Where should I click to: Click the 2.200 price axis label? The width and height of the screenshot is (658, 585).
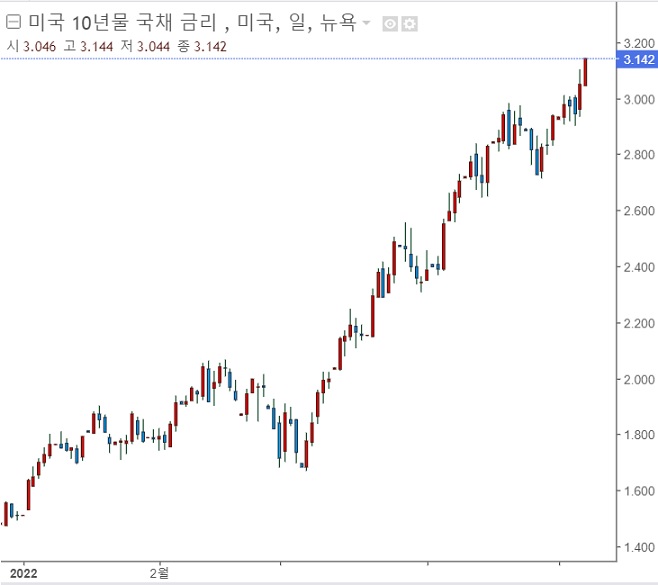[639, 323]
